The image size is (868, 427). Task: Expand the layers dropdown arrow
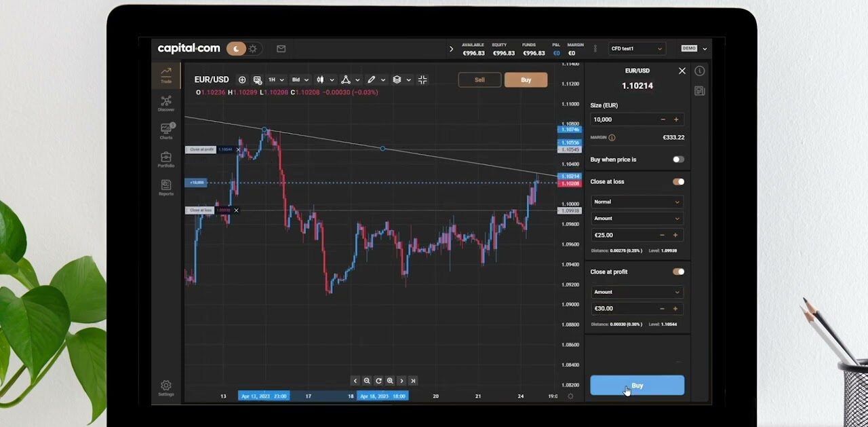tap(409, 79)
